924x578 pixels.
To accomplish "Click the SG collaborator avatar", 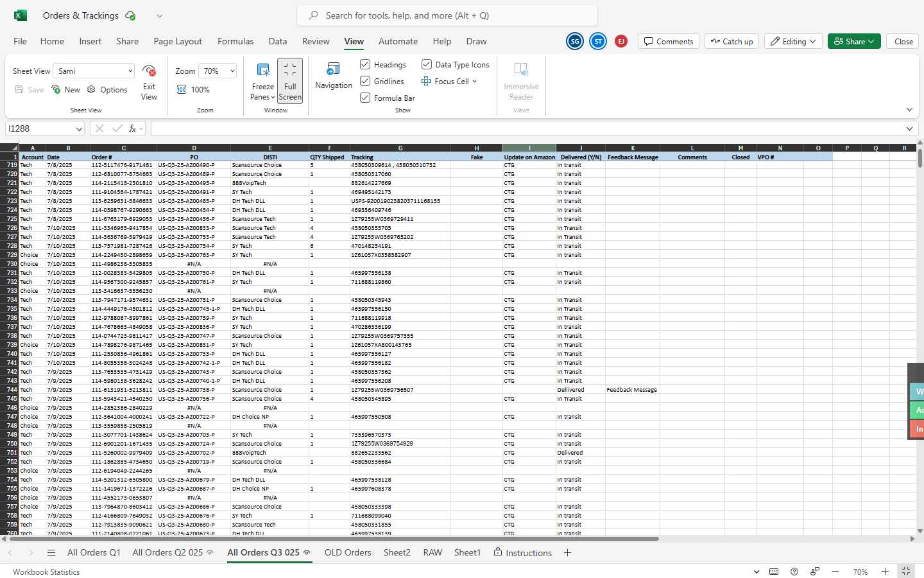I will point(575,41).
